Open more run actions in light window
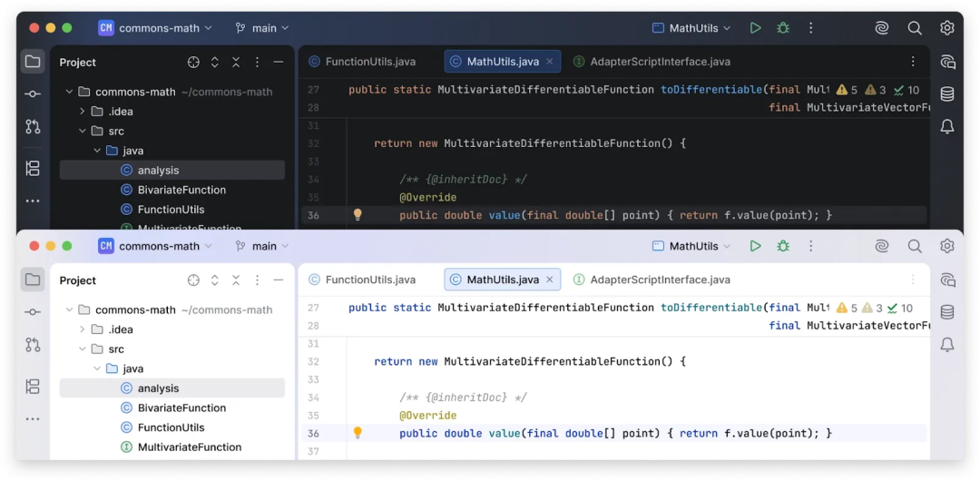Image resolution: width=980 pixels, height=481 pixels. [810, 246]
